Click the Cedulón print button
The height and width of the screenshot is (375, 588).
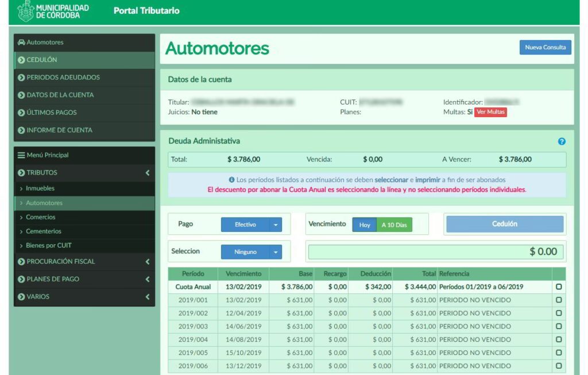click(505, 224)
